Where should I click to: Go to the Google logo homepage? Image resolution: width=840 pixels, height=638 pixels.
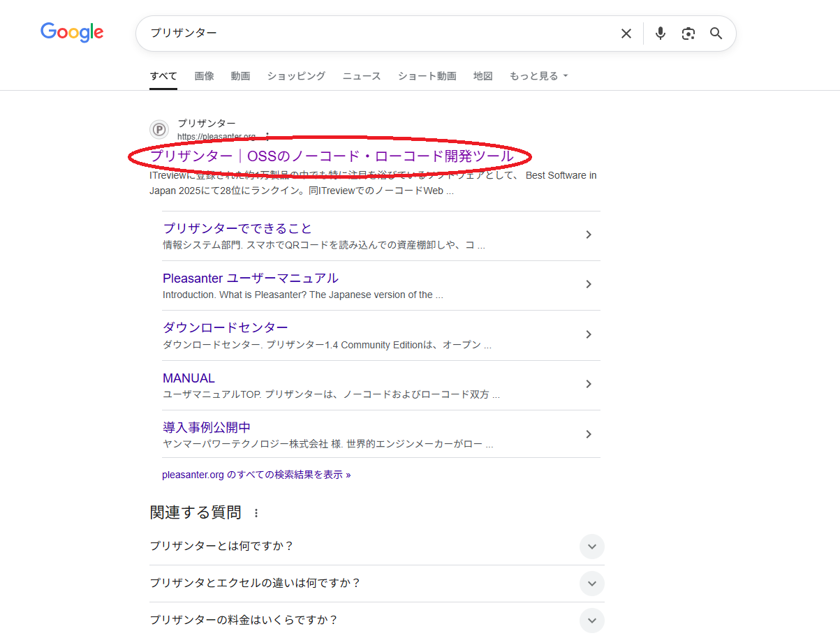tap(72, 33)
